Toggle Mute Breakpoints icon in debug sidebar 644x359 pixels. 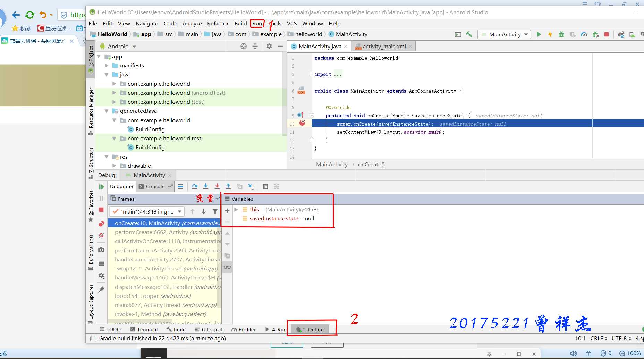tap(101, 235)
